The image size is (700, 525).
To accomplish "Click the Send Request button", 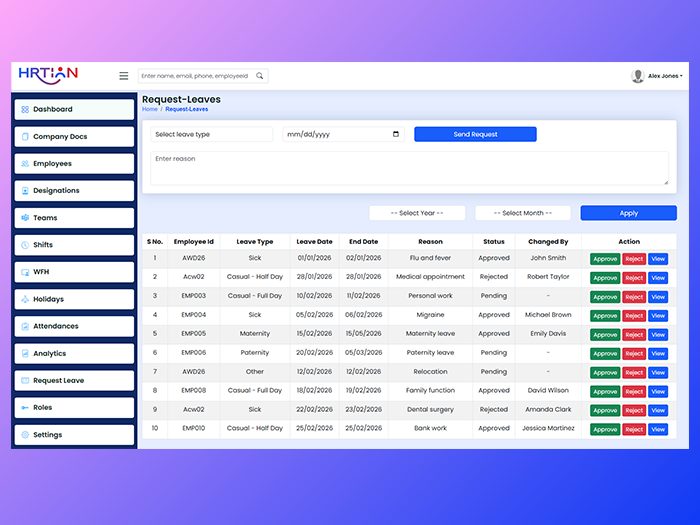I will click(x=475, y=134).
